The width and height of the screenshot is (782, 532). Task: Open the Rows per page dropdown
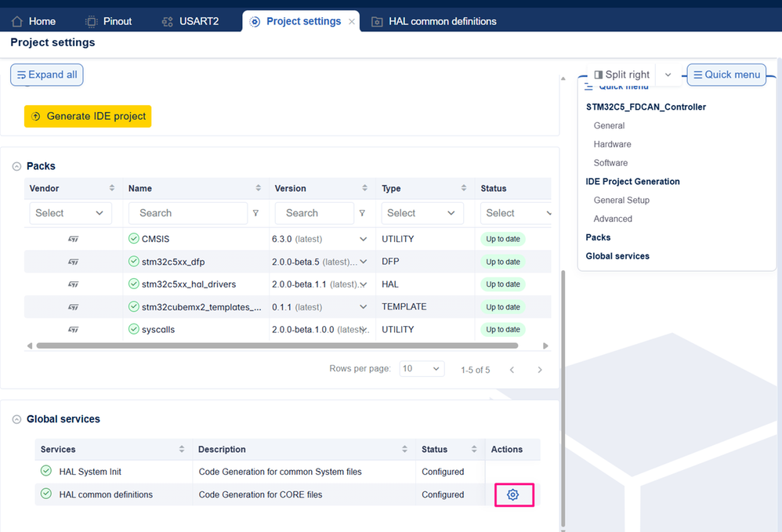[422, 369]
